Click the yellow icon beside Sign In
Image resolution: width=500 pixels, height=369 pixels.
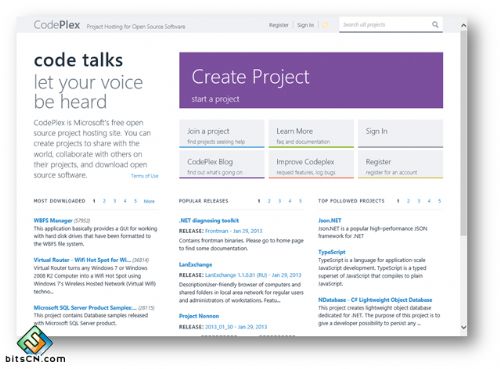pyautogui.click(x=326, y=25)
